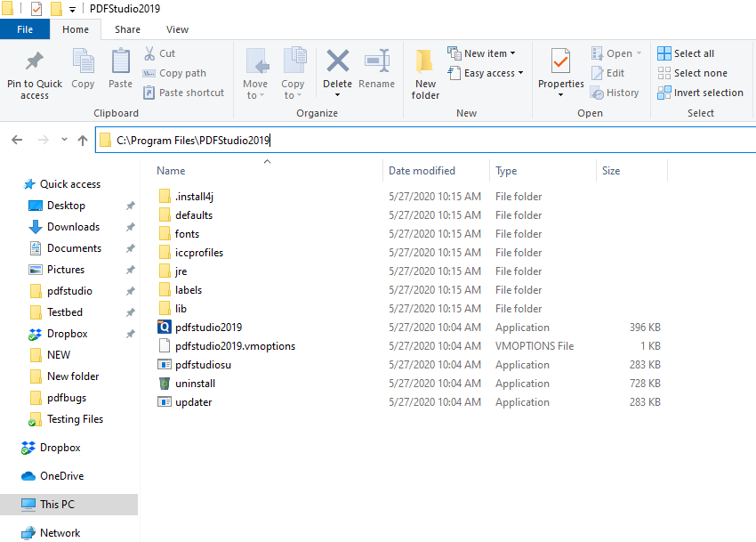Viewport: 756px width, 542px height.
Task: Click Select none in ribbon
Action: (692, 73)
